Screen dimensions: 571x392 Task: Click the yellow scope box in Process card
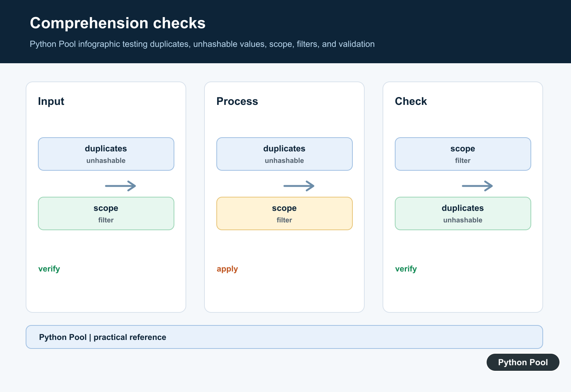[284, 213]
